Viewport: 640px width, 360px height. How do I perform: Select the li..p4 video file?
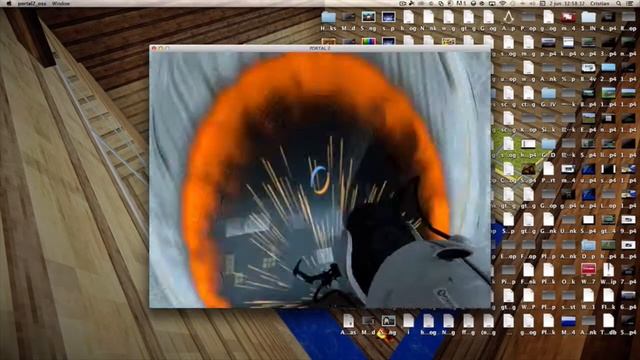pos(608,148)
